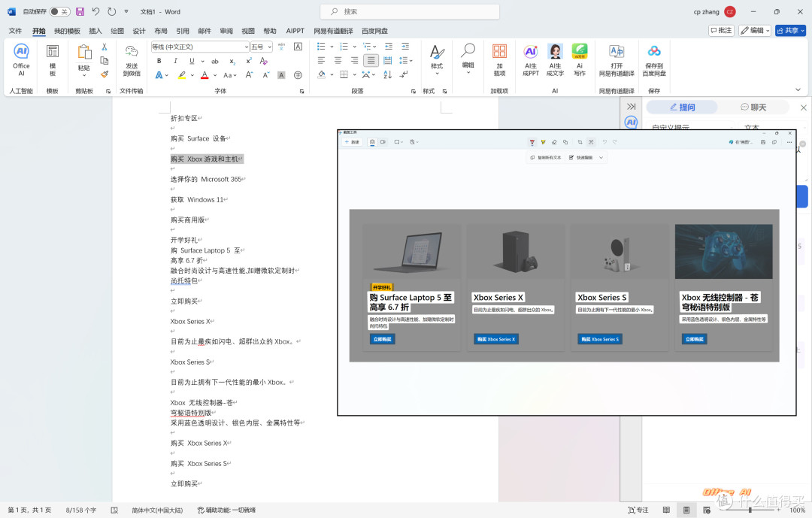Switch to the 审阅 ribbon tab
The width and height of the screenshot is (812, 518).
pos(226,31)
